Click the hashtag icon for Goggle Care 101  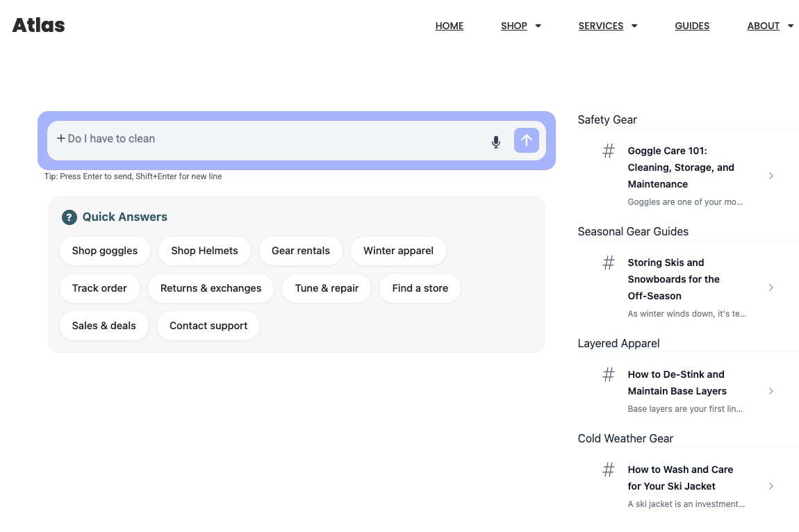click(608, 151)
